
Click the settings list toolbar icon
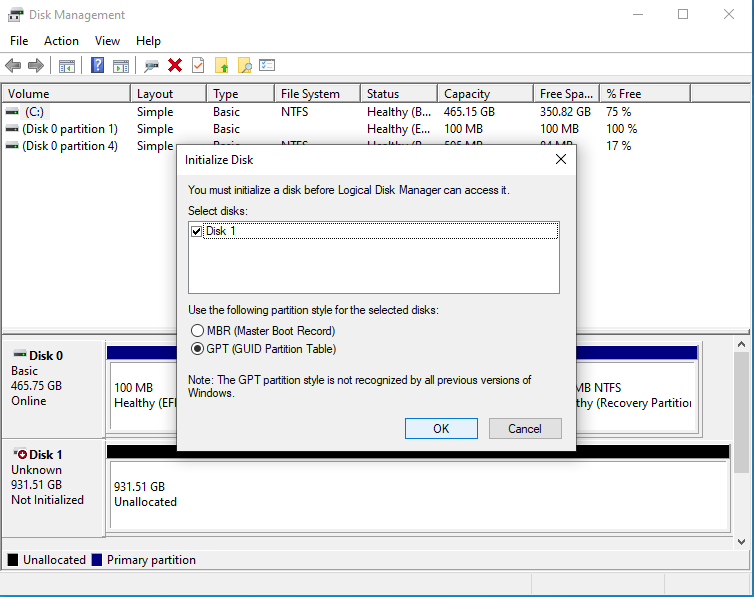pos(267,65)
